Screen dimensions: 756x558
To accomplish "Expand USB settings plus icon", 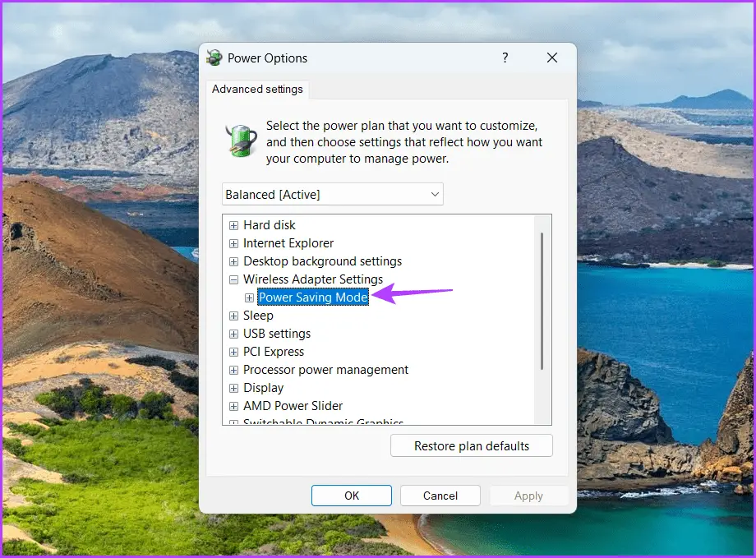I will (234, 334).
